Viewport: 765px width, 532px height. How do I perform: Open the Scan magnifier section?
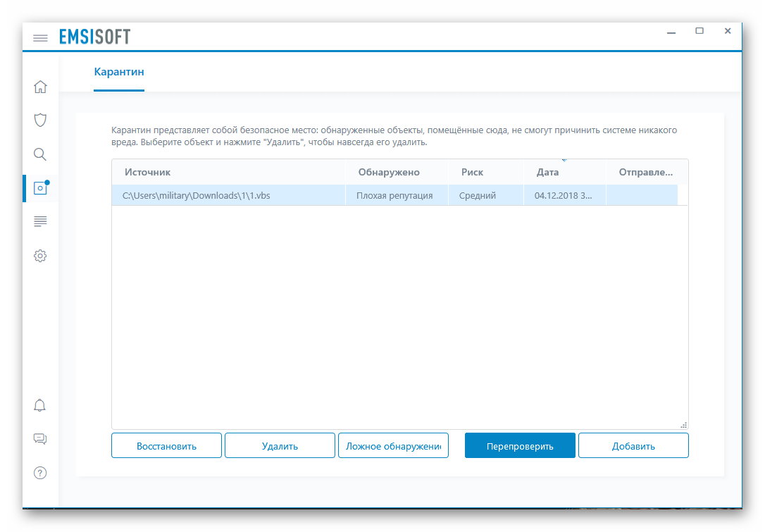point(40,154)
